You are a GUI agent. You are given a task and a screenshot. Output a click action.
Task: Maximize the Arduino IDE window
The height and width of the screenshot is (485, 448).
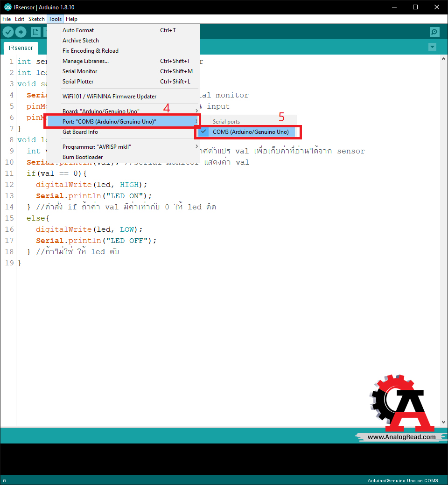pos(415,7)
